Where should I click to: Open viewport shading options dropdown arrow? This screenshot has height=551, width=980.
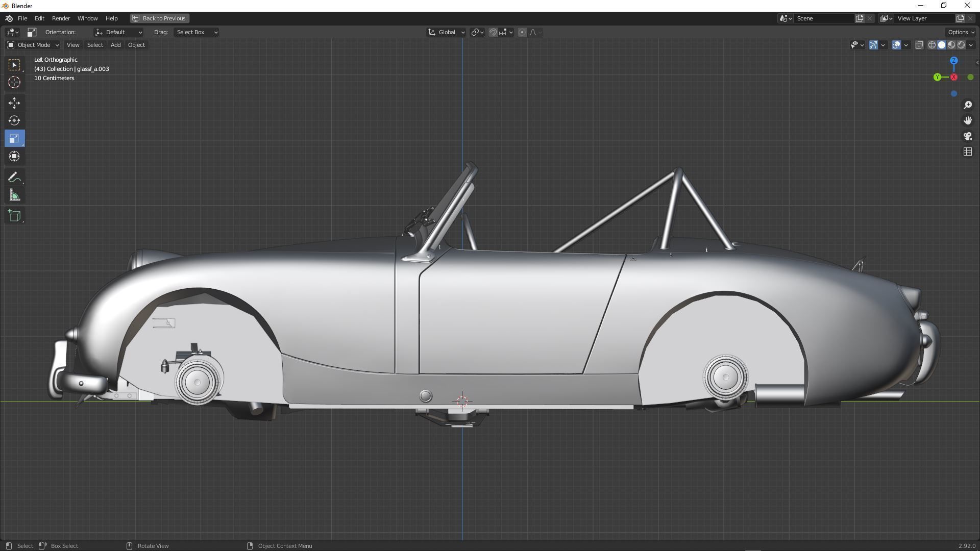tap(971, 45)
